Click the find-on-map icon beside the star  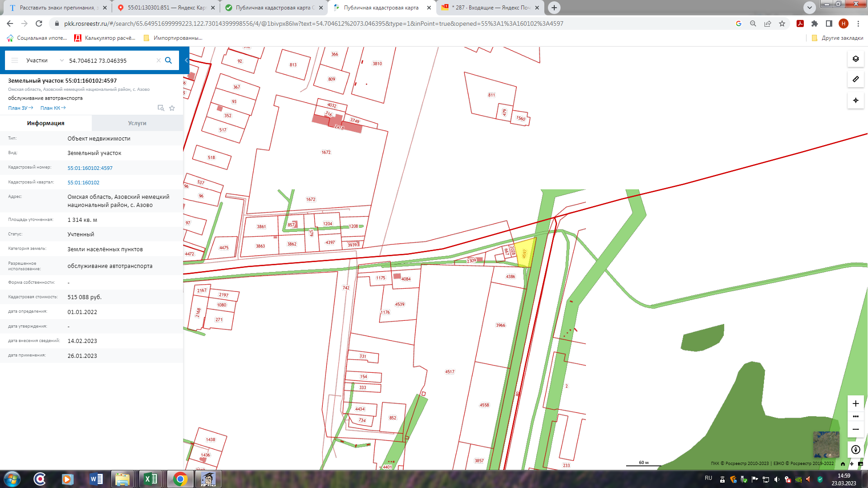click(x=160, y=108)
